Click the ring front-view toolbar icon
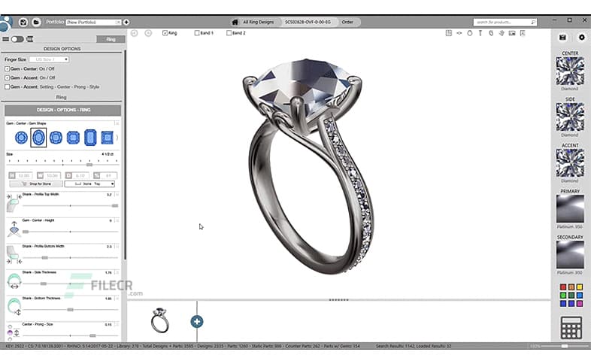The height and width of the screenshot is (364, 591). 470,33
